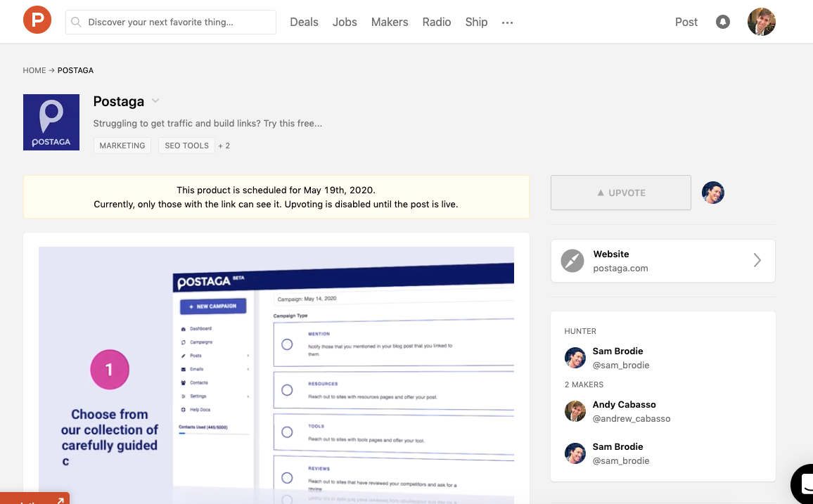Open the Radio page
The width and height of the screenshot is (813, 504).
pos(437,22)
